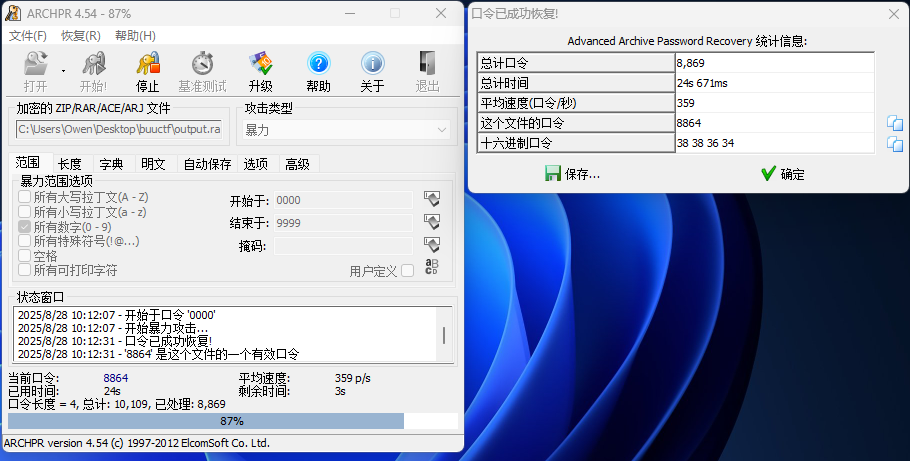Click the encrypted file path field

[x=119, y=129]
